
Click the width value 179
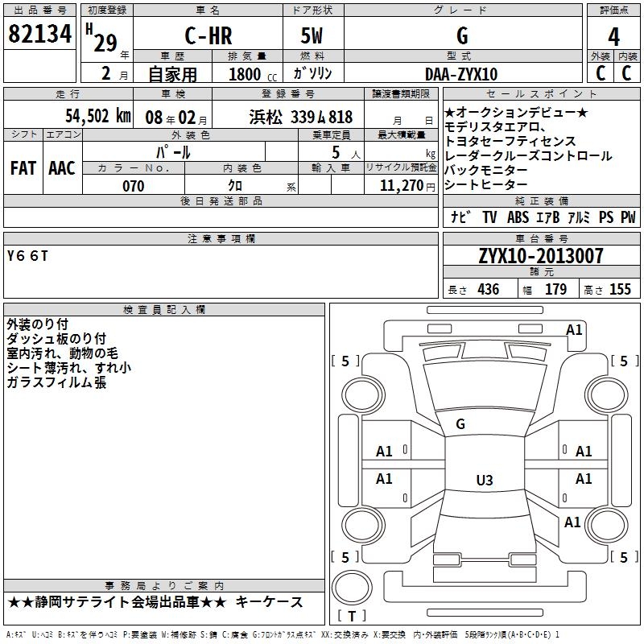[555, 289]
